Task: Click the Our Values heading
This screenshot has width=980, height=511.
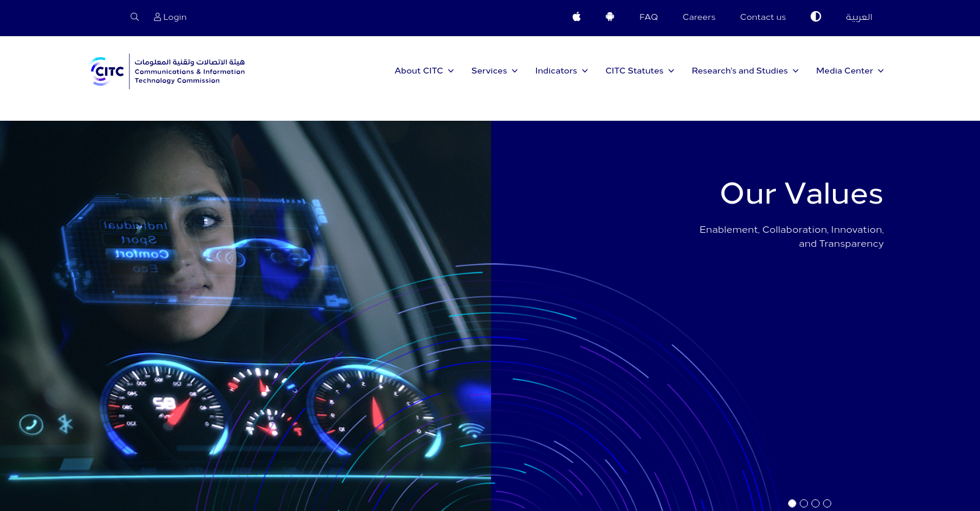Action: [x=801, y=194]
